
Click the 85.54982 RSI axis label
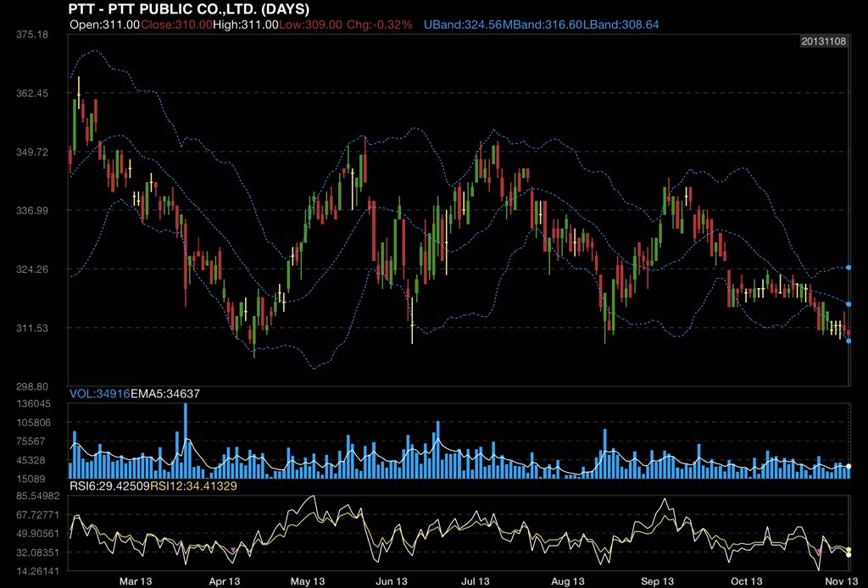point(37,496)
